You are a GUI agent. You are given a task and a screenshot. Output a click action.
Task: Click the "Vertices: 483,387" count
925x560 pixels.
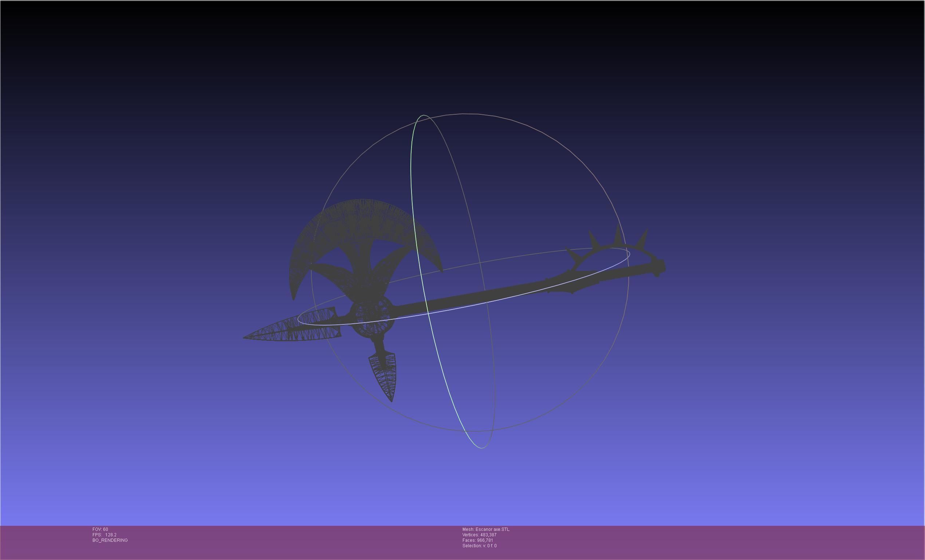(x=479, y=535)
